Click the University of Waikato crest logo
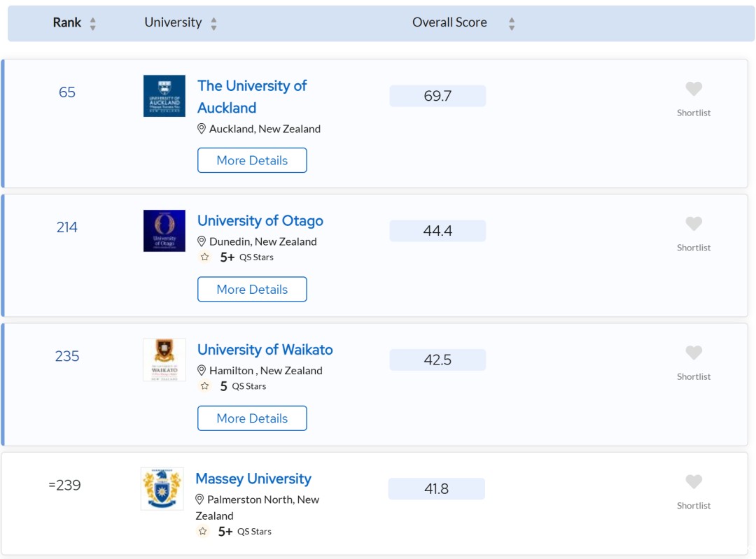Image resolution: width=756 pixels, height=559 pixels. tap(164, 360)
